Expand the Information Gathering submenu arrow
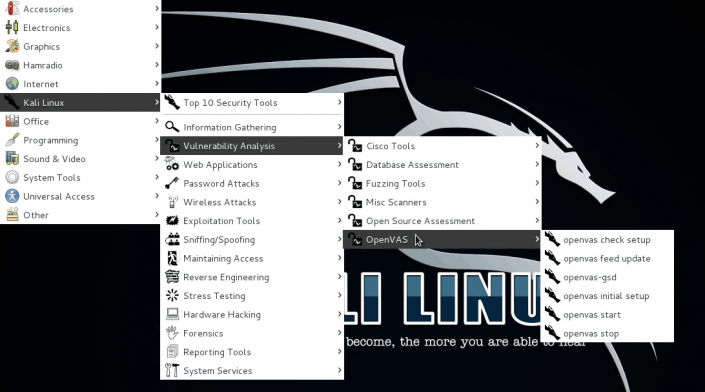The width and height of the screenshot is (705, 392). [339, 127]
